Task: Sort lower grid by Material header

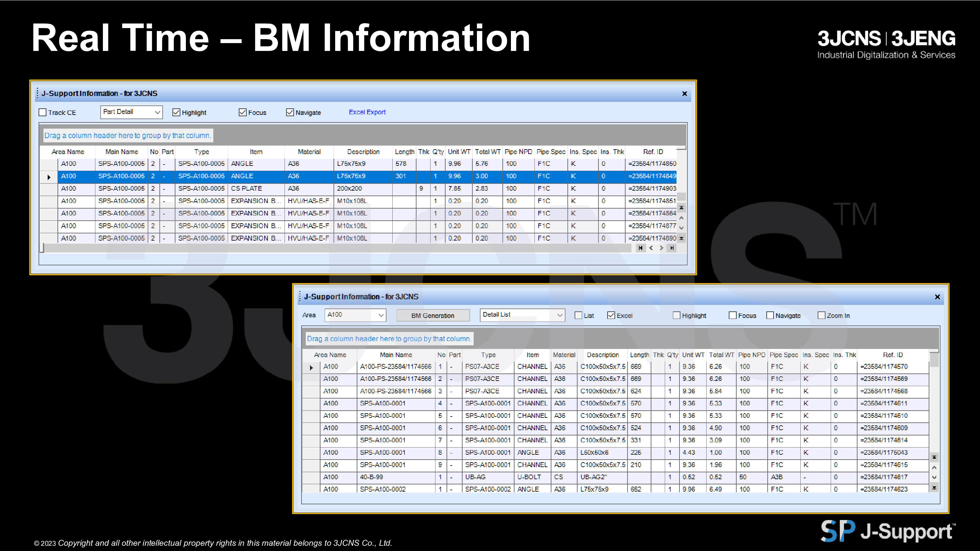Action: pos(564,355)
